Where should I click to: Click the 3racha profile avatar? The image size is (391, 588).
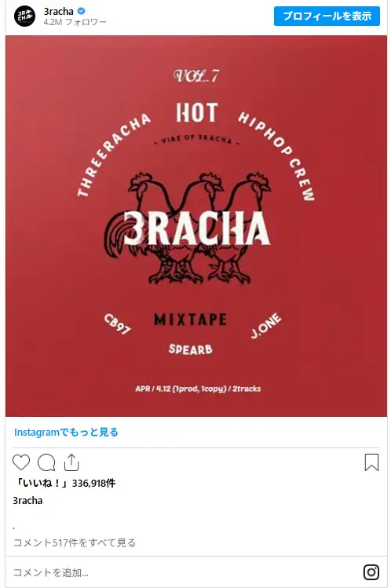tap(25, 16)
